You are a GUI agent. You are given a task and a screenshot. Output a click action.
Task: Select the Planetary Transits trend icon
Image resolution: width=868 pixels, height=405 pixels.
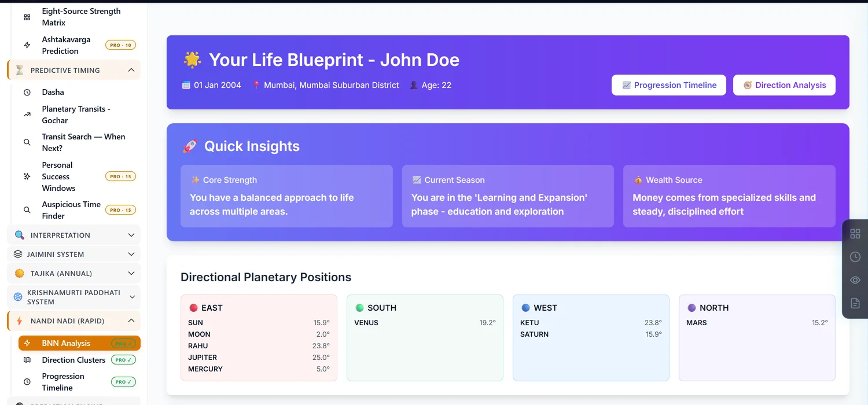click(27, 115)
